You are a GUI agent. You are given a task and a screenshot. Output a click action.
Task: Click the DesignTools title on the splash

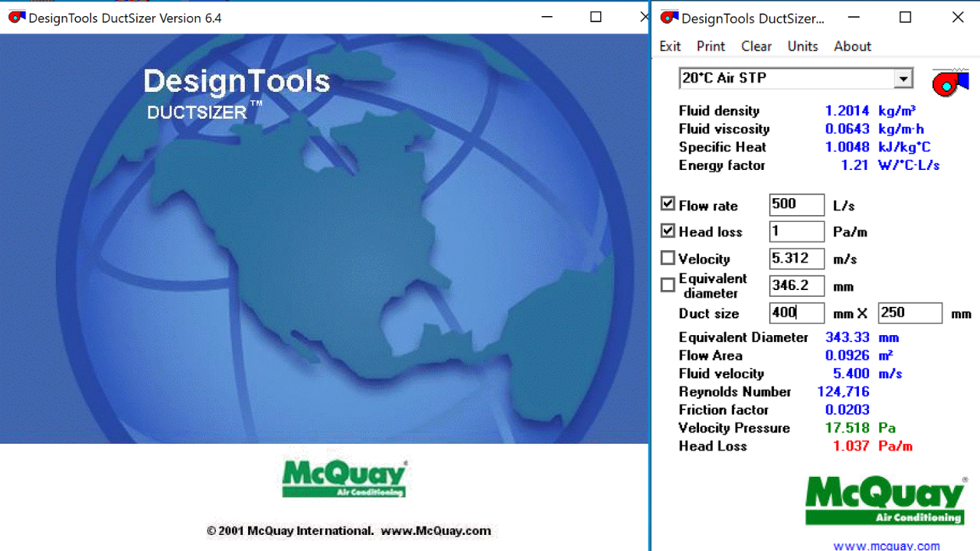237,82
